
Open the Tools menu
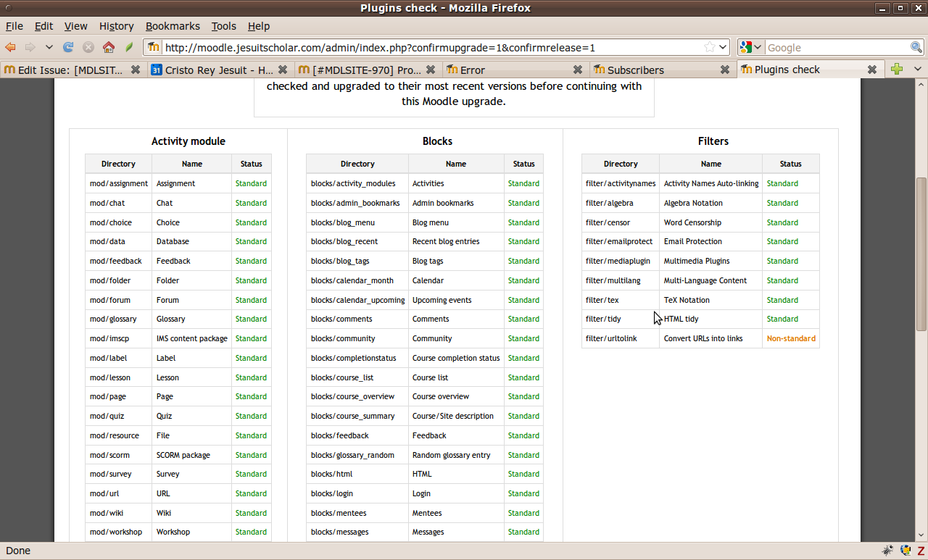224,26
